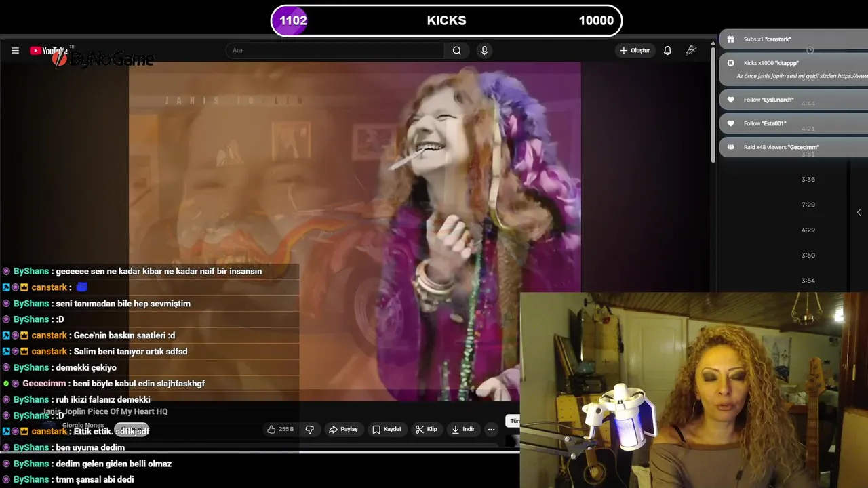This screenshot has width=868, height=488.
Task: Click heart icon beside Follow Lyslunarch
Action: click(x=730, y=100)
